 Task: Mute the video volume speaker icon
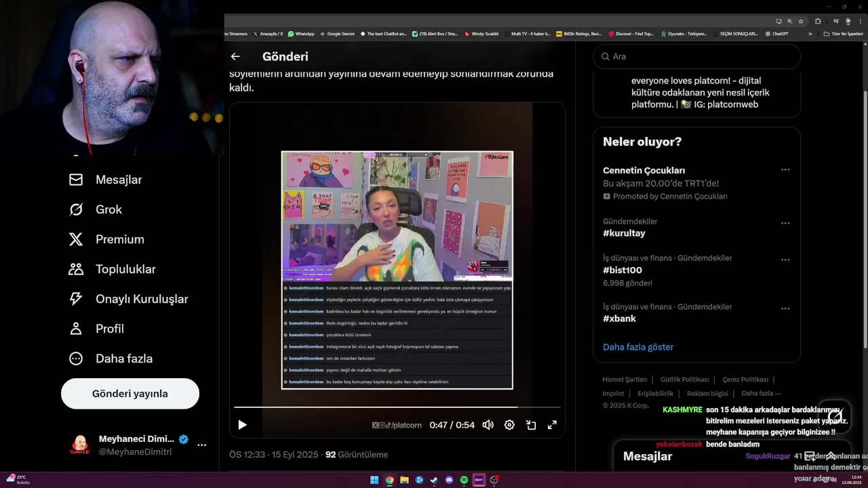tap(488, 425)
